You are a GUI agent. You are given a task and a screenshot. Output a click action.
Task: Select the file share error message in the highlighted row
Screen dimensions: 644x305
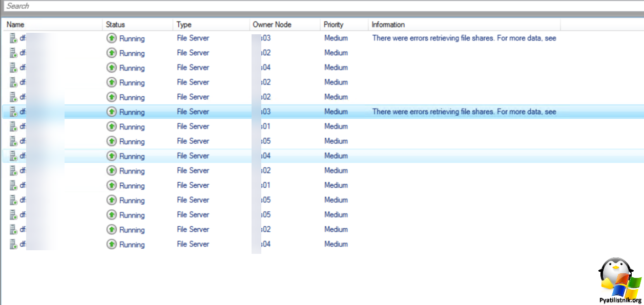(464, 112)
